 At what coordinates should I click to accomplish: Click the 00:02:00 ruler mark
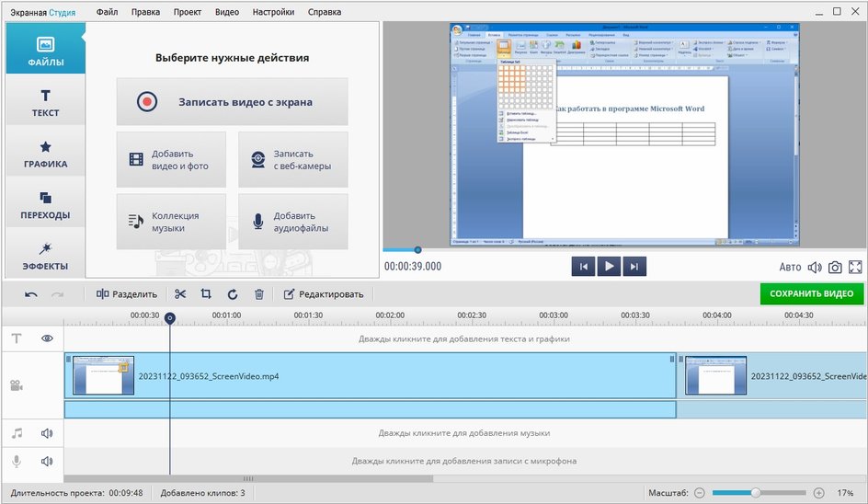(390, 315)
